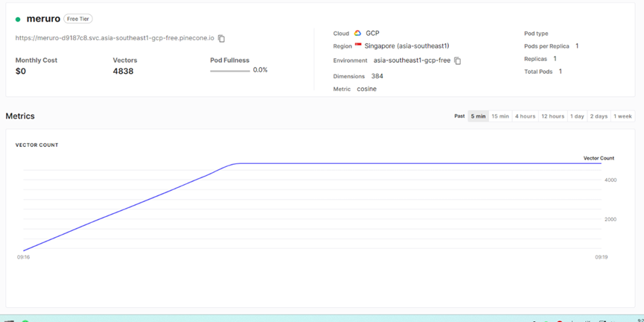Click the Metrics section heading
The image size is (644, 322).
coord(20,116)
